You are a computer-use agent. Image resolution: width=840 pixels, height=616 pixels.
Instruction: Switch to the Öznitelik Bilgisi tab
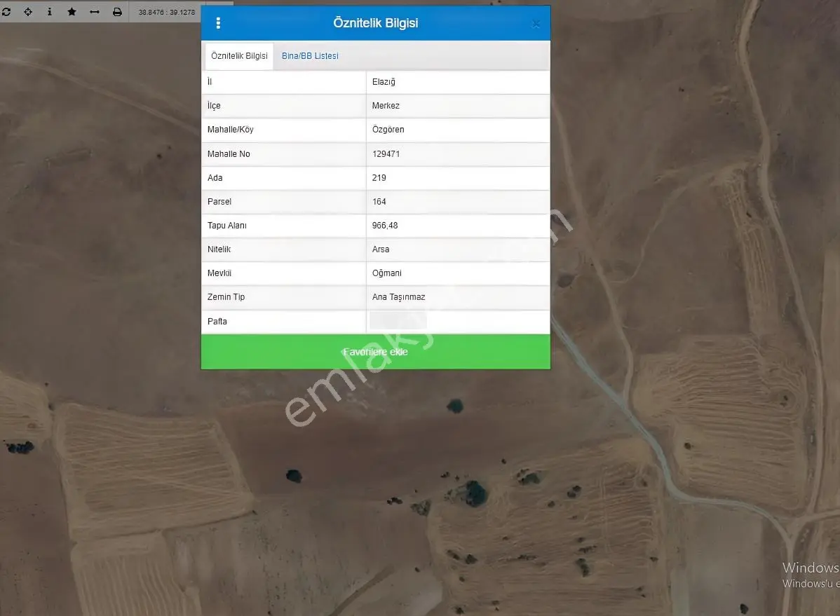(x=240, y=55)
